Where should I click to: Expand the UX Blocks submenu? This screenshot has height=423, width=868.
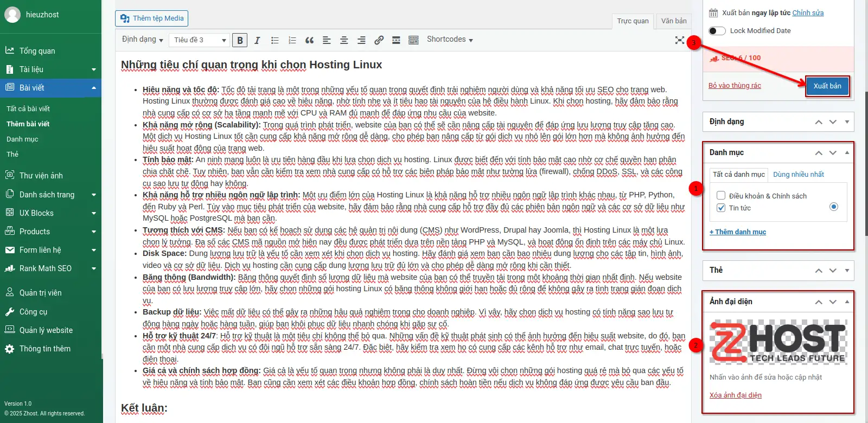click(94, 213)
